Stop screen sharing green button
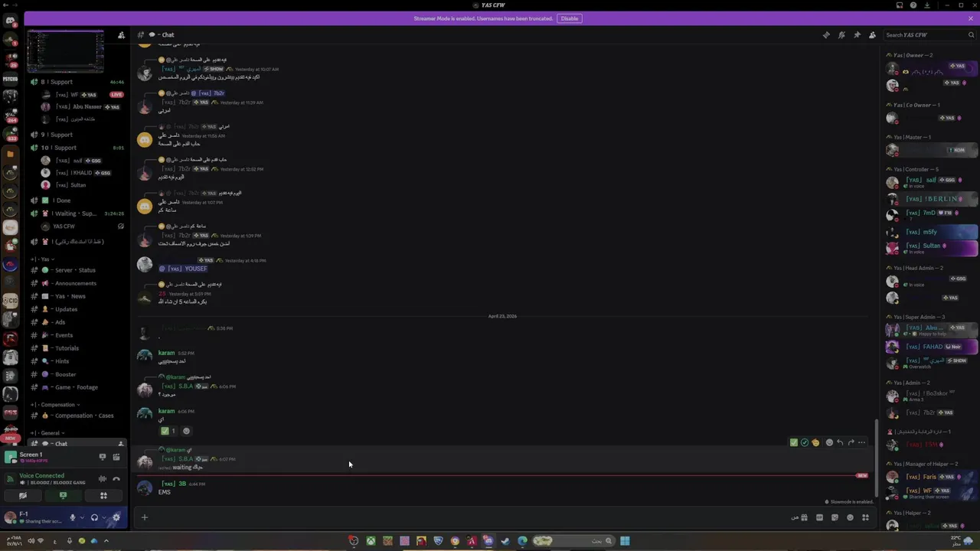Image resolution: width=980 pixels, height=551 pixels. click(63, 495)
